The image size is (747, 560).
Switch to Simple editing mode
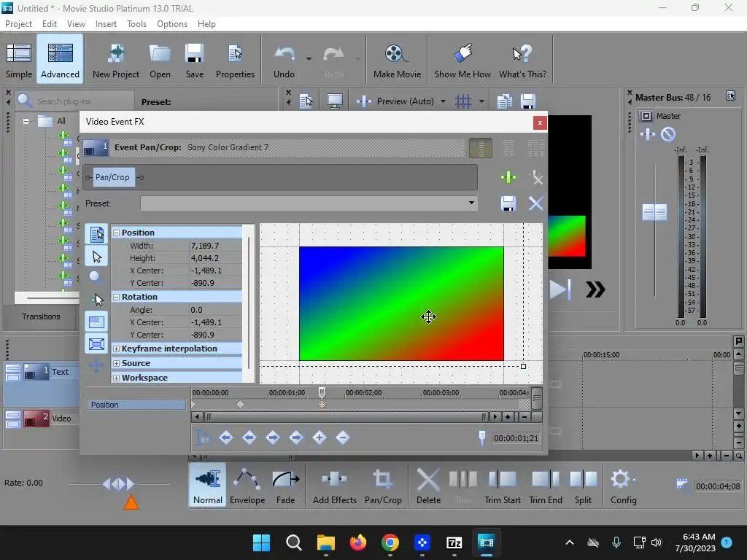(x=18, y=60)
